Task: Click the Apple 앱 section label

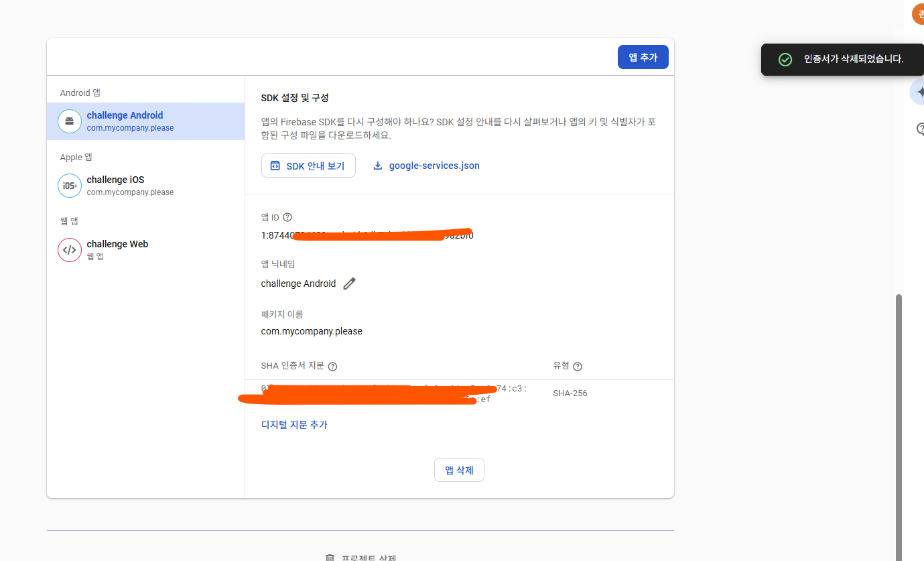Action: click(x=76, y=157)
